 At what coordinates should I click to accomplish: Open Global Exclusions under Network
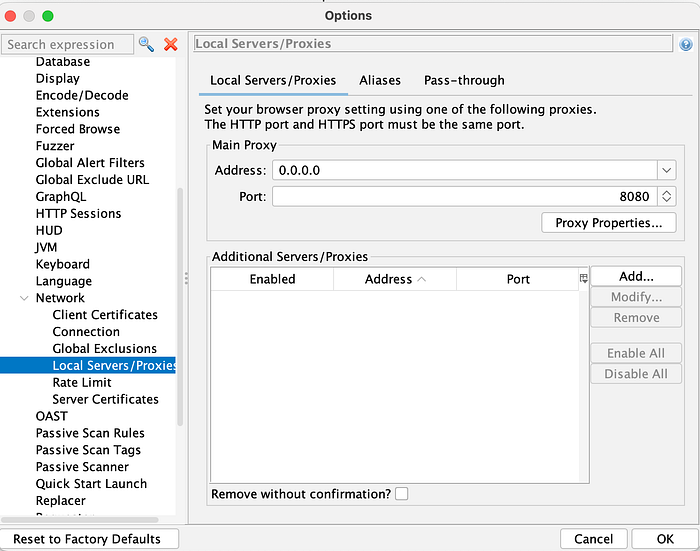click(x=104, y=349)
